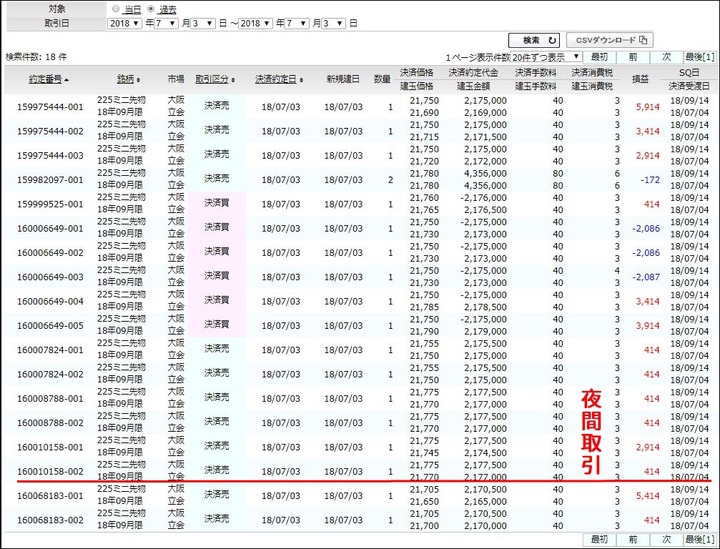Click order number 160007824-001
Image resolution: width=720 pixels, height=549 pixels.
[51, 350]
